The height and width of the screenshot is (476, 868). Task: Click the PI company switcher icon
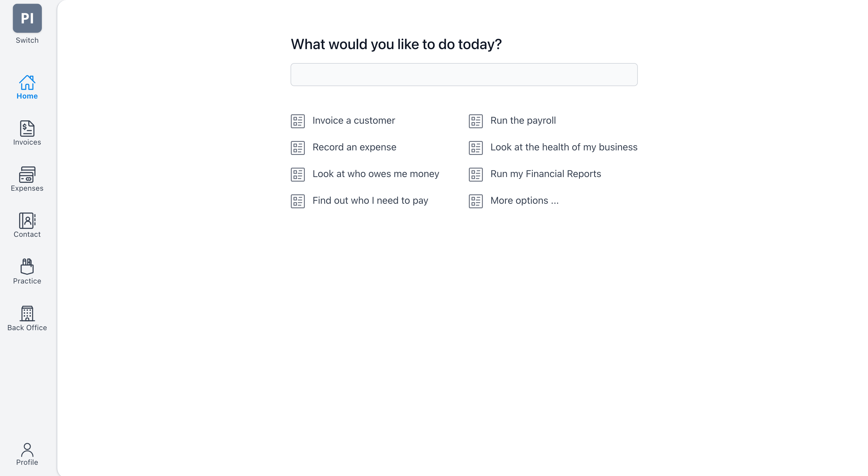click(27, 18)
